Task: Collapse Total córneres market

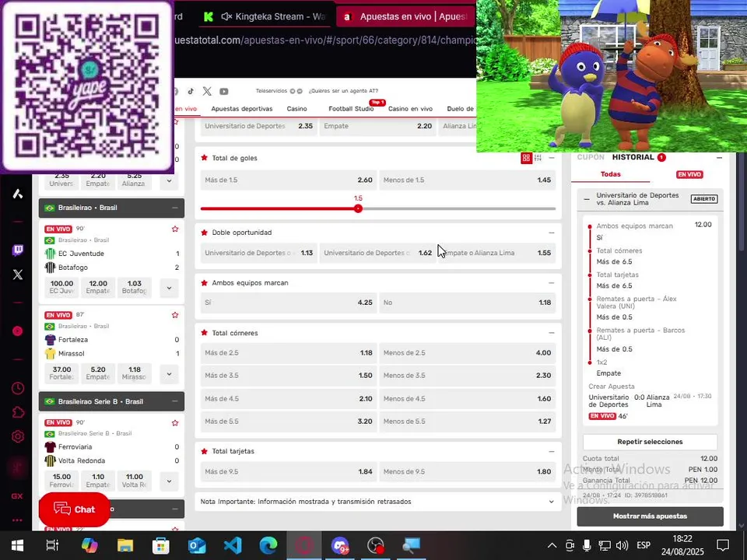Action: [x=551, y=333]
